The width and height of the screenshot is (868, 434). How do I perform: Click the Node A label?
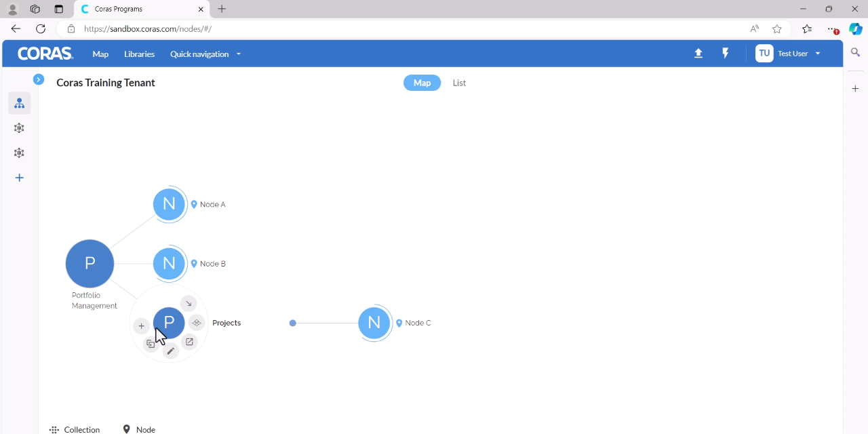(x=212, y=204)
